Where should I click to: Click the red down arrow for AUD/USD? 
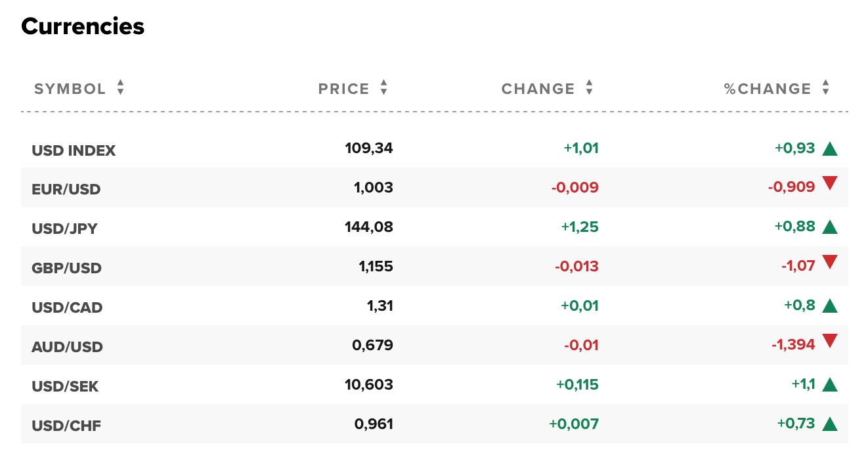tap(830, 341)
